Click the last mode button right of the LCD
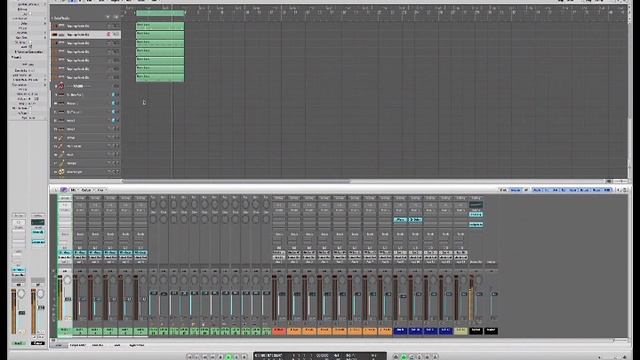The image size is (640, 360). pos(435,357)
